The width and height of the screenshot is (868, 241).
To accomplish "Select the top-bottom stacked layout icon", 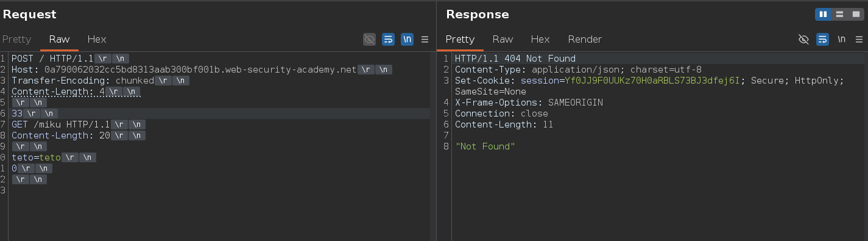I will [x=839, y=14].
